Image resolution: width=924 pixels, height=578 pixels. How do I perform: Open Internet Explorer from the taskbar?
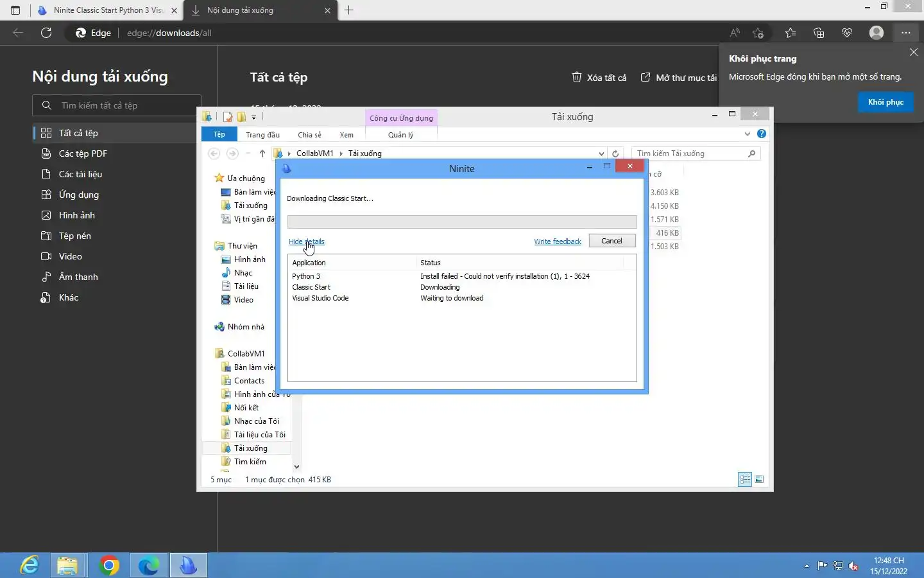[30, 565]
